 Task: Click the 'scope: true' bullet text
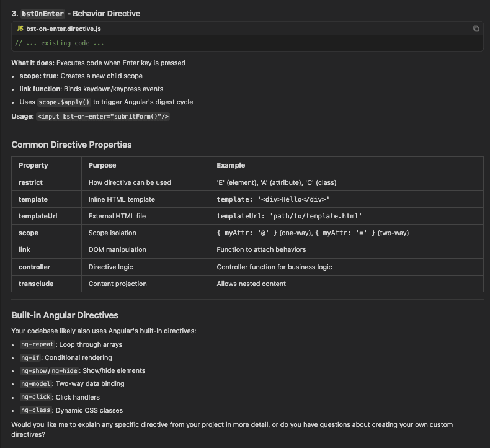81,76
